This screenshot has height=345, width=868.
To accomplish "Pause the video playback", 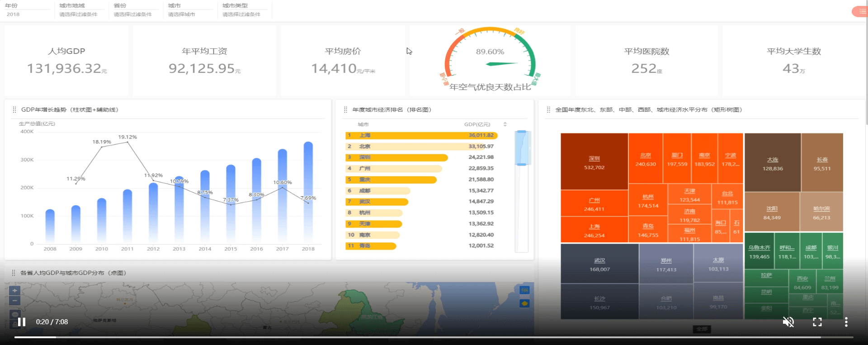I will click(21, 322).
